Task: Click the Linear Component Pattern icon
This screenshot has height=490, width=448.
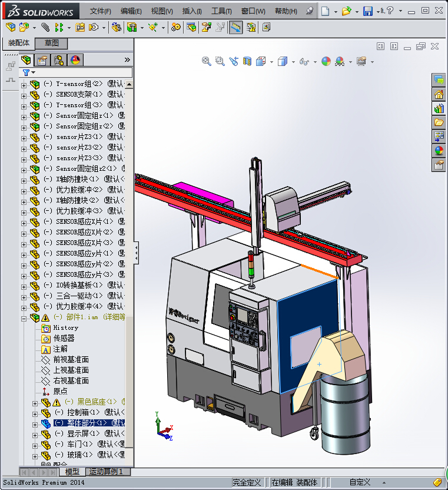Action: pos(59,28)
